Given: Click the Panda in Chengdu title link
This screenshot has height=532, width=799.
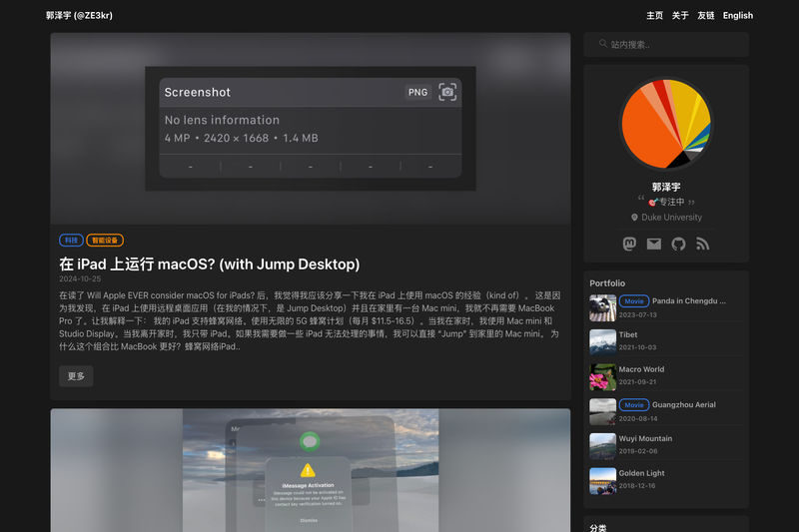Looking at the screenshot, I should click(x=689, y=300).
